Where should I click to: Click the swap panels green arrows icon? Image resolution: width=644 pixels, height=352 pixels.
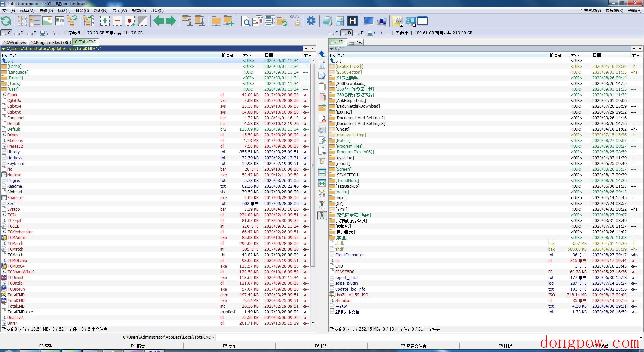click(322, 183)
